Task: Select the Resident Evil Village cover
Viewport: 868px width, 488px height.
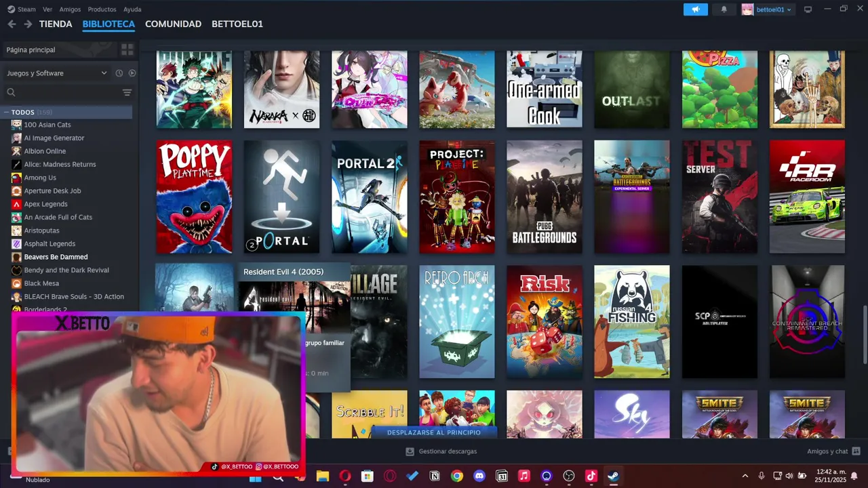Action: (x=379, y=322)
